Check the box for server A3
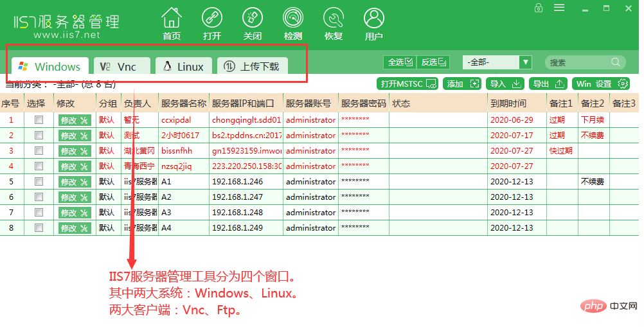The image size is (644, 327). pos(39,212)
